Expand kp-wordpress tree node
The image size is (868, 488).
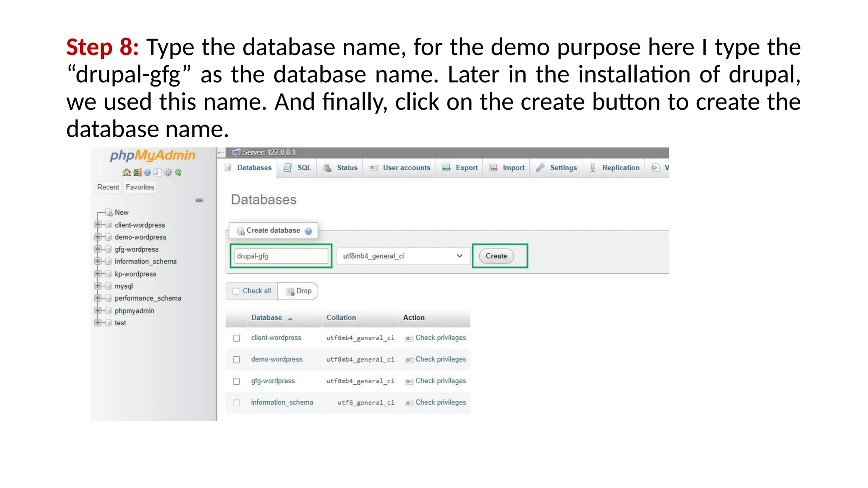point(98,274)
